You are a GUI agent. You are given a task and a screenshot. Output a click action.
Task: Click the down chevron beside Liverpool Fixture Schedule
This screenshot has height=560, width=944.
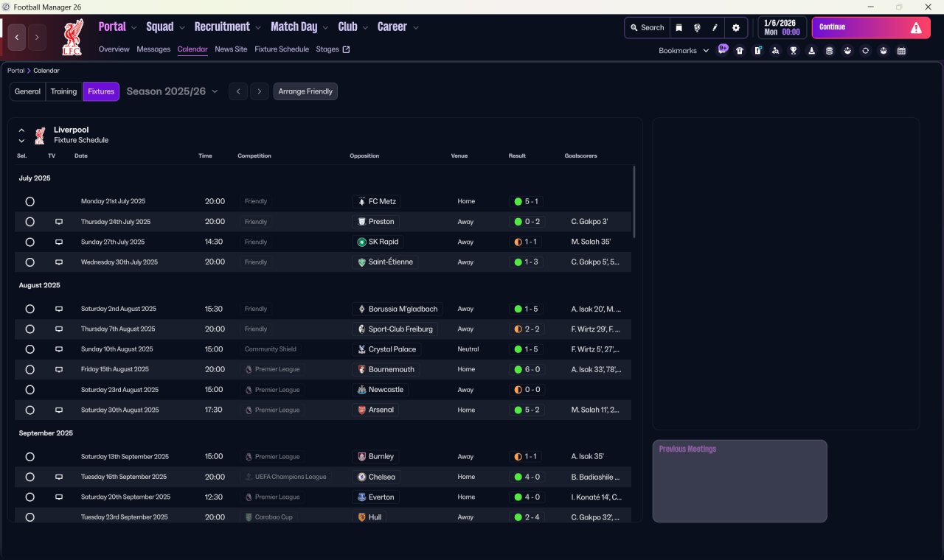tap(21, 141)
